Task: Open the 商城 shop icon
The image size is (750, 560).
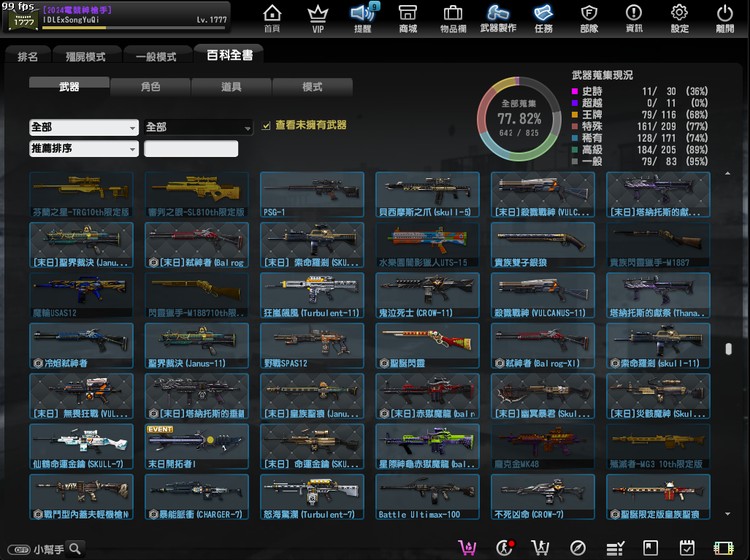Action: [x=408, y=18]
